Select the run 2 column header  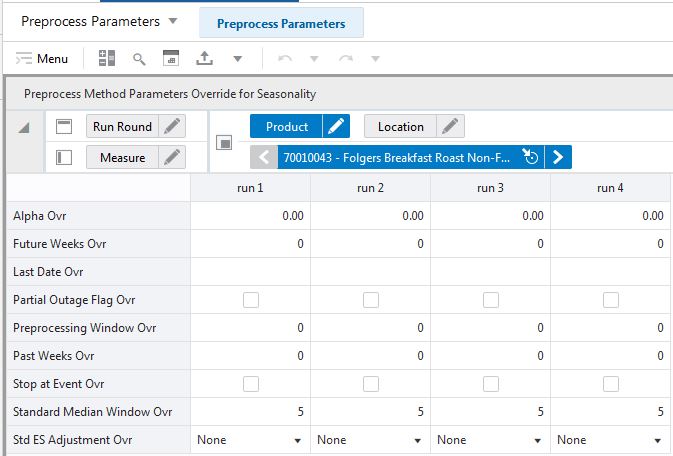pyautogui.click(x=370, y=188)
